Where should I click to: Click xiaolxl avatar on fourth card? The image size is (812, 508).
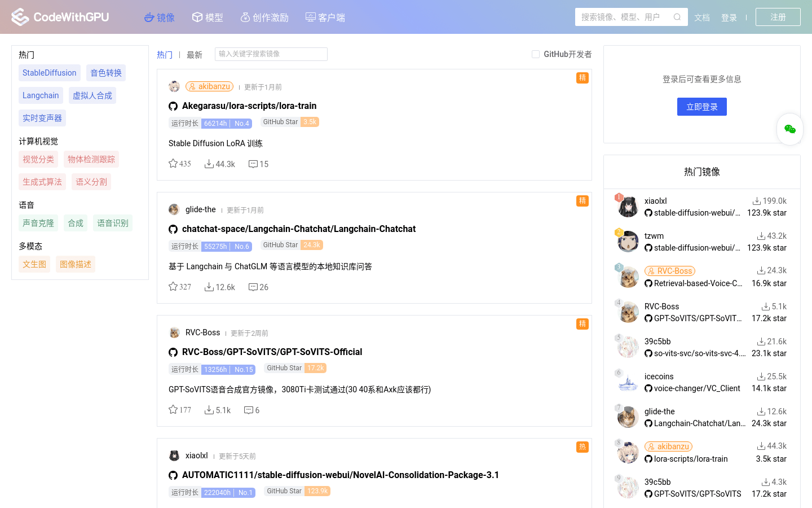coord(174,456)
